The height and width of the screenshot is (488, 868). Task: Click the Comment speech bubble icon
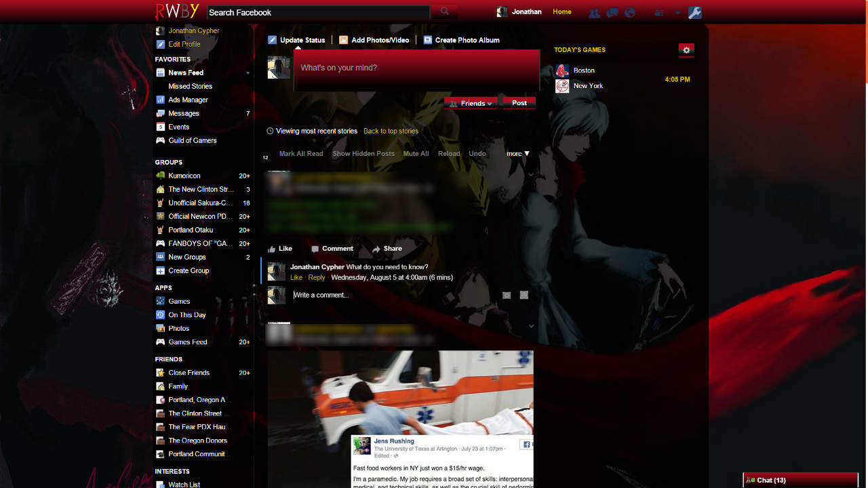(315, 249)
